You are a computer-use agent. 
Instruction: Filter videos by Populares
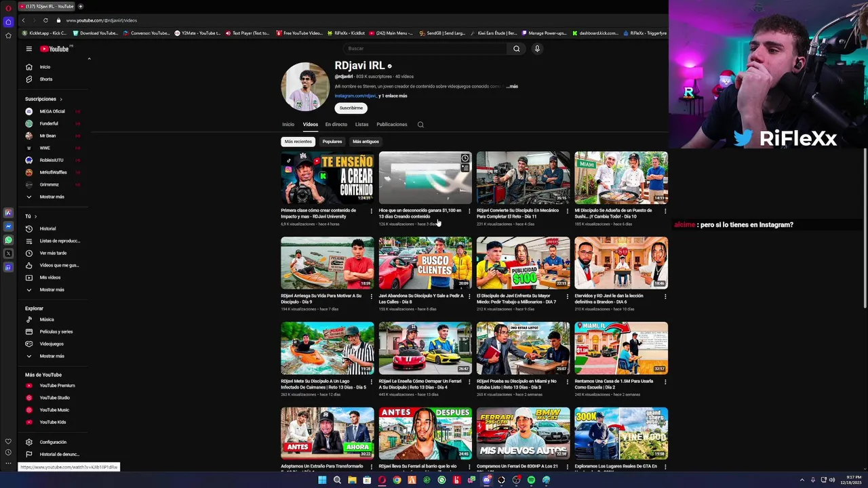(x=332, y=142)
